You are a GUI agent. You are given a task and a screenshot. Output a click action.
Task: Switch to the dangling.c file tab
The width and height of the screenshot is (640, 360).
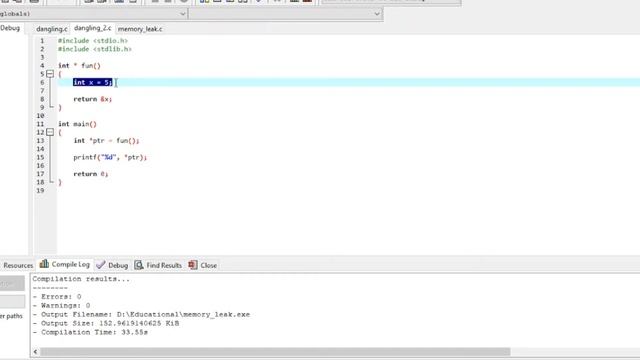point(51,29)
